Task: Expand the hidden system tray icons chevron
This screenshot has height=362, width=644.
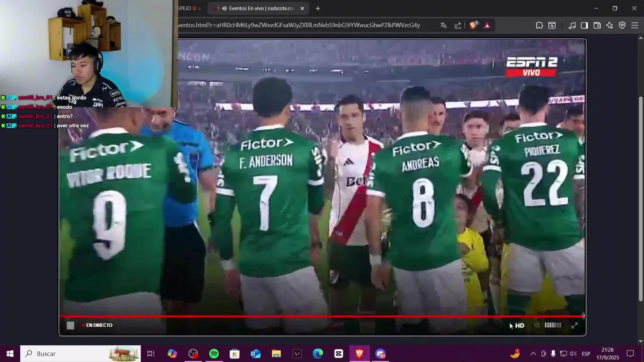Action: tap(533, 353)
